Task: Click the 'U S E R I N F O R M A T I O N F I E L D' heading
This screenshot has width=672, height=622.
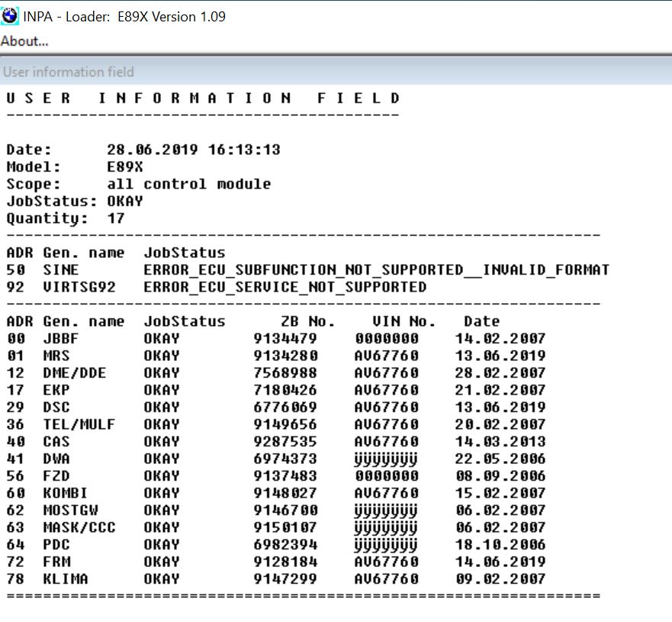Action: [x=203, y=98]
